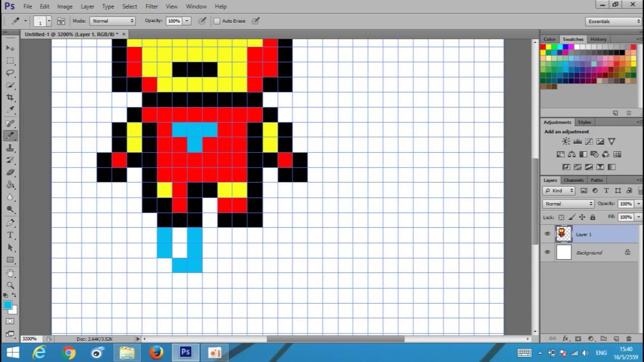The width and height of the screenshot is (644, 362).
Task: Open the Essentials workspace dropdown
Action: tap(613, 21)
